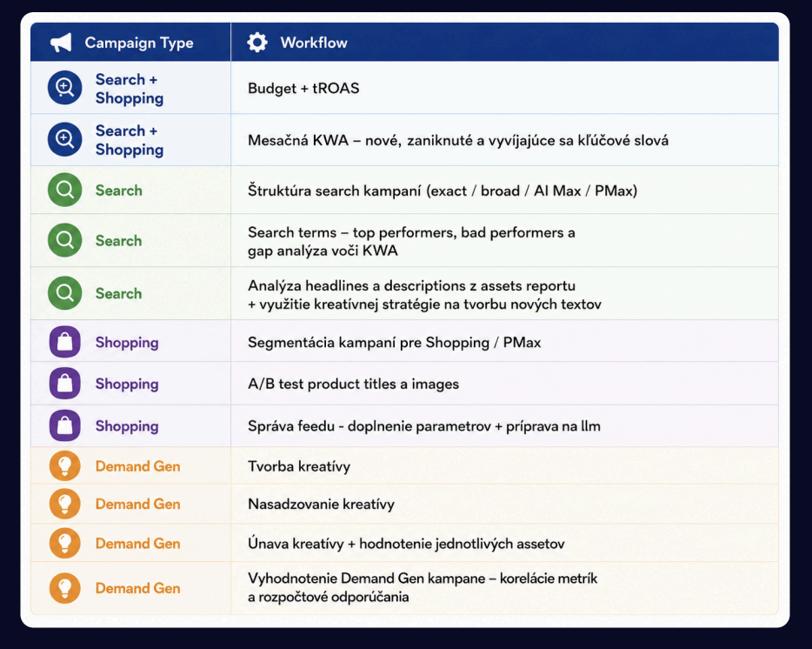
Task: Click orange lightbulb icon in Únava kreatívy row
Action: (64, 543)
